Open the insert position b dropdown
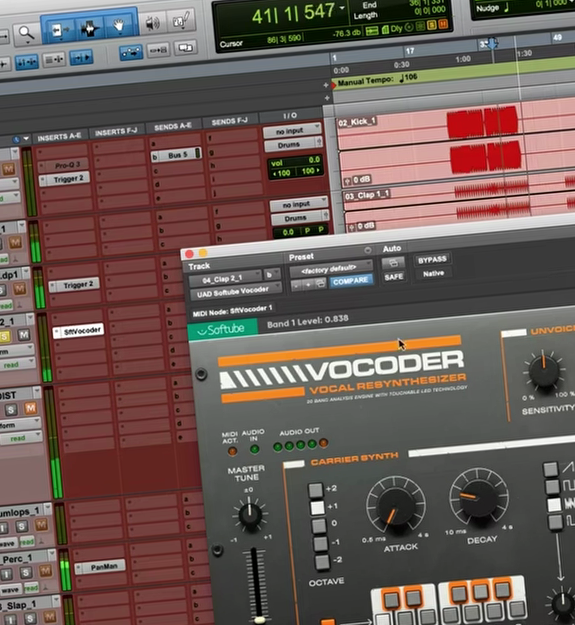The width and height of the screenshot is (575, 625). coord(272,274)
